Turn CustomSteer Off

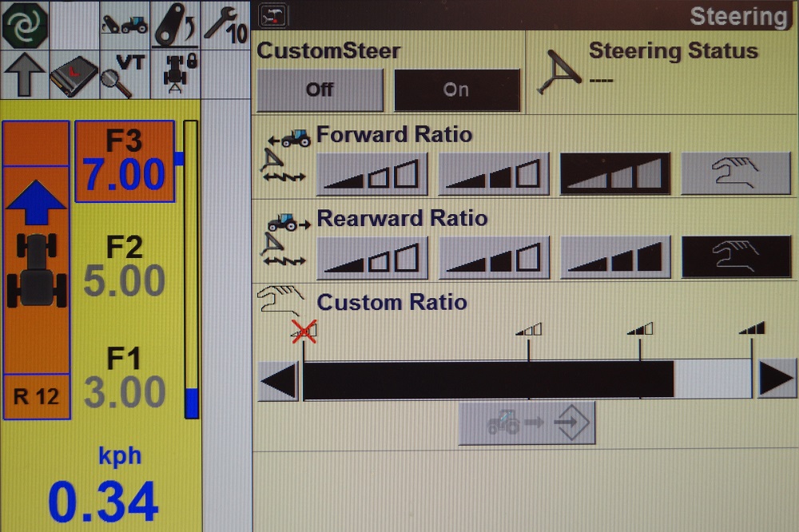pos(320,89)
